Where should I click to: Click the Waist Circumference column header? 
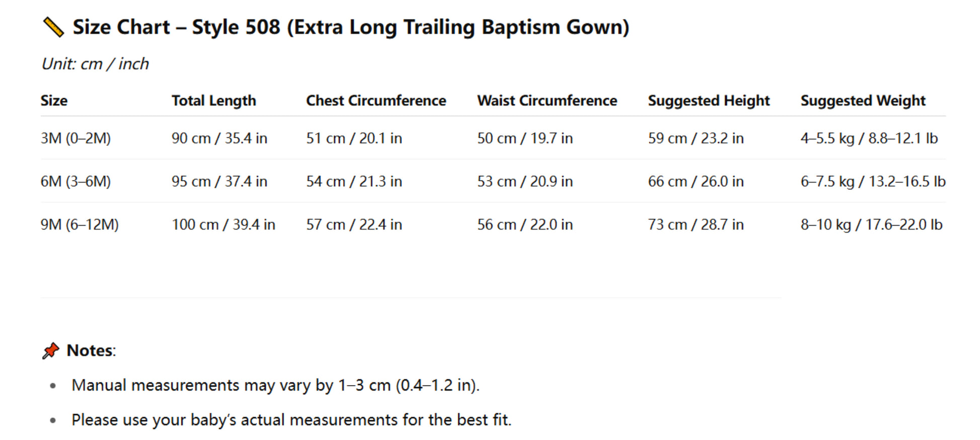[x=547, y=101]
